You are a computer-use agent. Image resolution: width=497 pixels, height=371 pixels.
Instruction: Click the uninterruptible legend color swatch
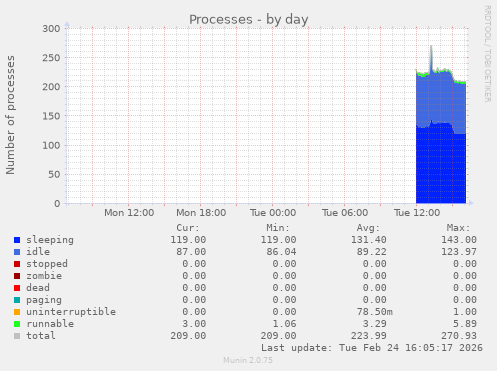[x=17, y=312]
